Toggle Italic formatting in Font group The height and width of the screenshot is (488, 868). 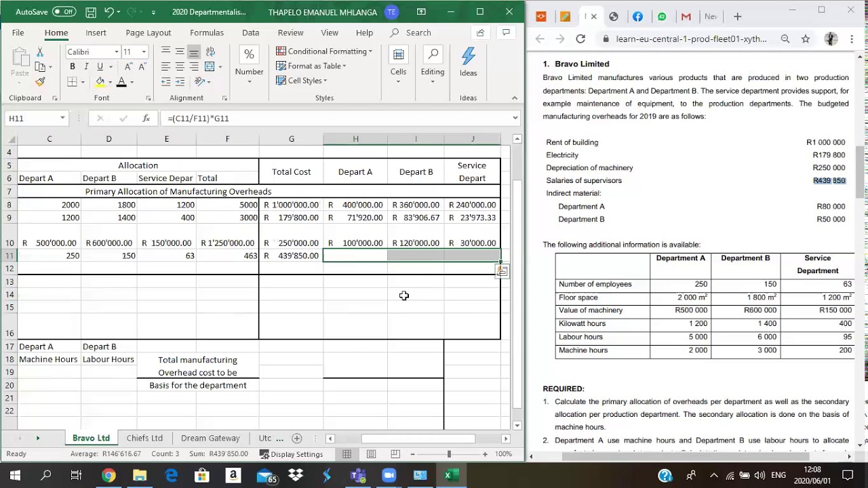[86, 66]
